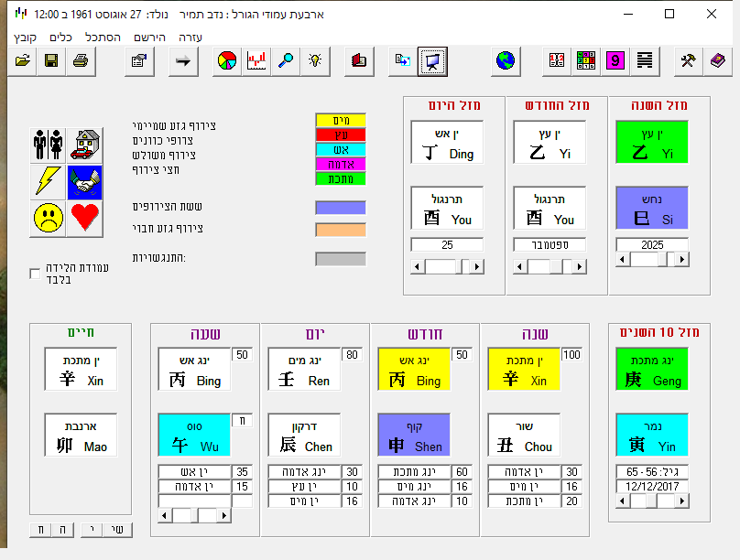Screen dimensions: 740x560
Task: Enable the עמודת הלידה בלבד checkbox
Action: (x=35, y=273)
